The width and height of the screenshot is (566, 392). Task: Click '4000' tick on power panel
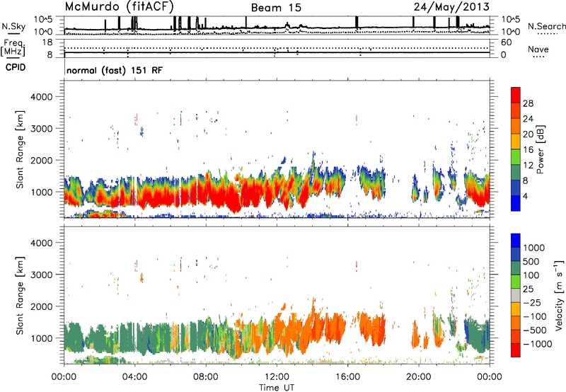[41, 97]
